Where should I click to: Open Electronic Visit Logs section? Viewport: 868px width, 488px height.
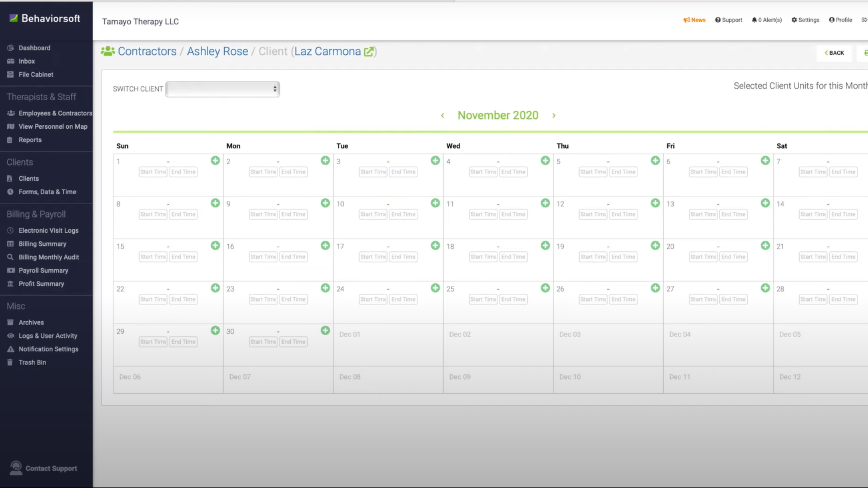[48, 230]
